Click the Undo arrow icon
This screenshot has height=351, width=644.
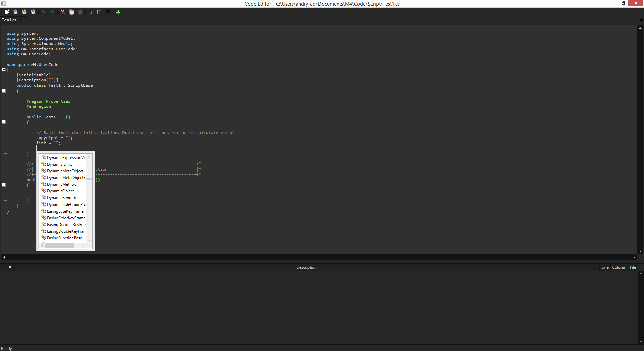pyautogui.click(x=44, y=12)
